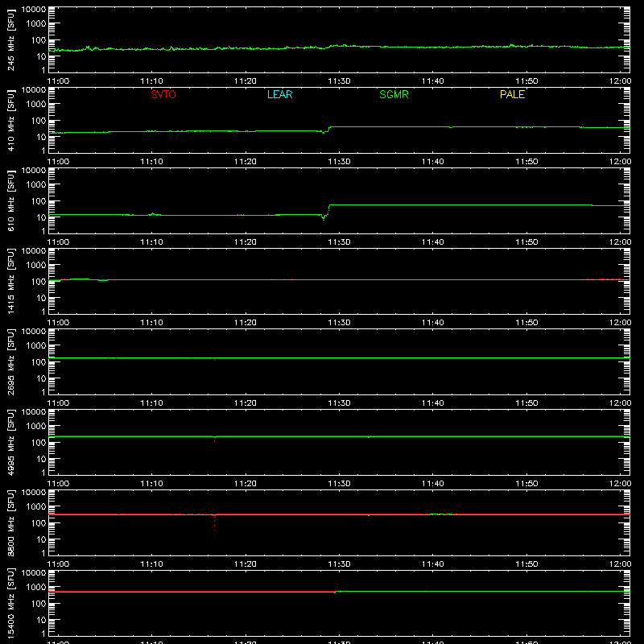The height and width of the screenshot is (644, 644).
Task: Click 11:00 tick label below 610 MHz plot
Action: point(58,242)
